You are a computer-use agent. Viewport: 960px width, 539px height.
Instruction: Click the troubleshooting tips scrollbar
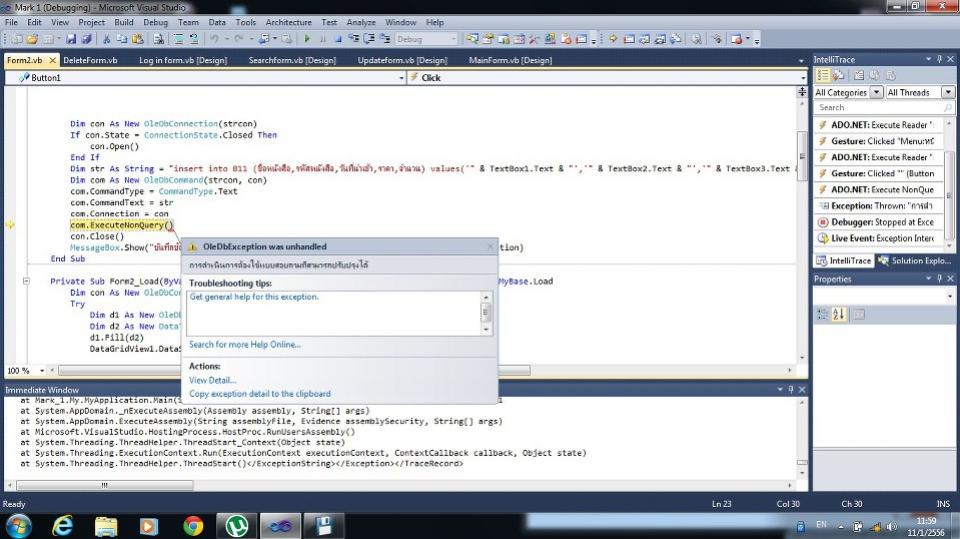click(x=486, y=313)
